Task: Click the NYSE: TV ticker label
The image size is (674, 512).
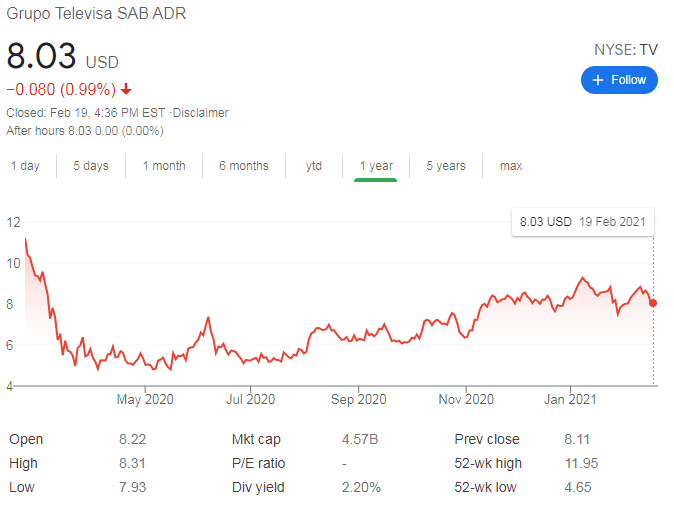Action: (x=626, y=50)
